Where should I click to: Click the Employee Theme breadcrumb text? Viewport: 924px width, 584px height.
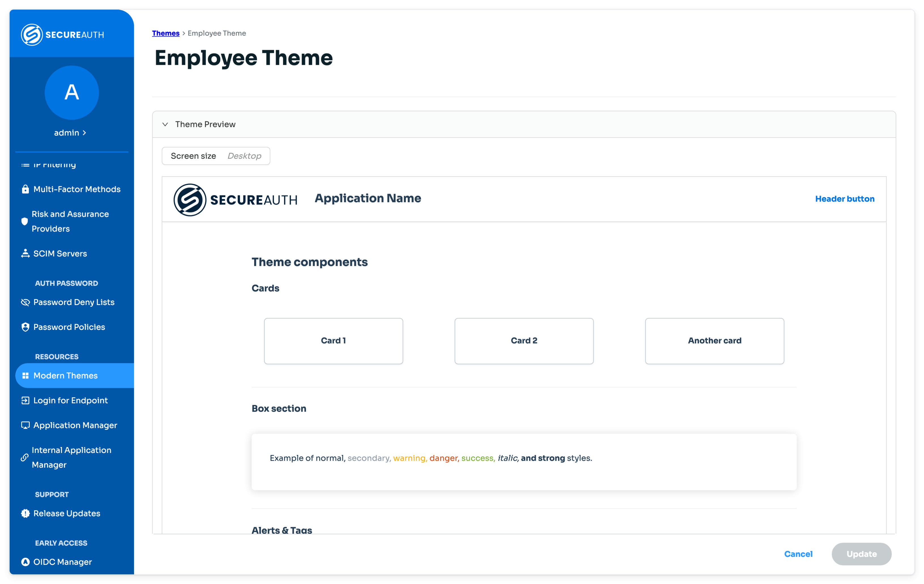(217, 33)
